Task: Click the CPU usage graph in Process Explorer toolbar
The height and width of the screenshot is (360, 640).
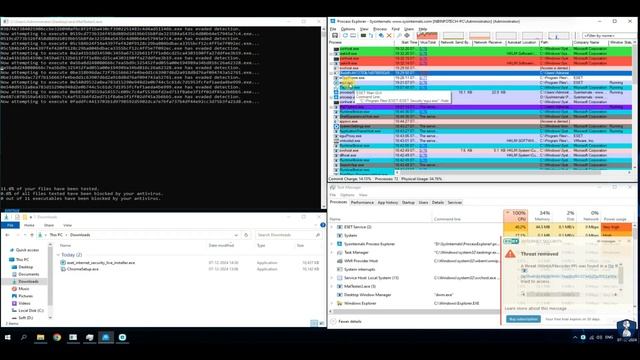Action: (427, 36)
